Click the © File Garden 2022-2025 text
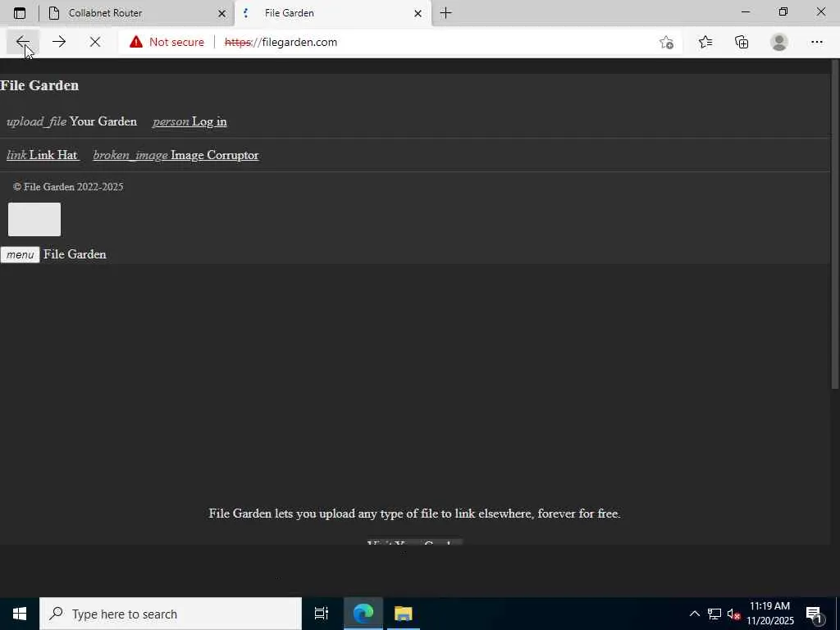Viewport: 840px width, 630px height. click(x=68, y=186)
